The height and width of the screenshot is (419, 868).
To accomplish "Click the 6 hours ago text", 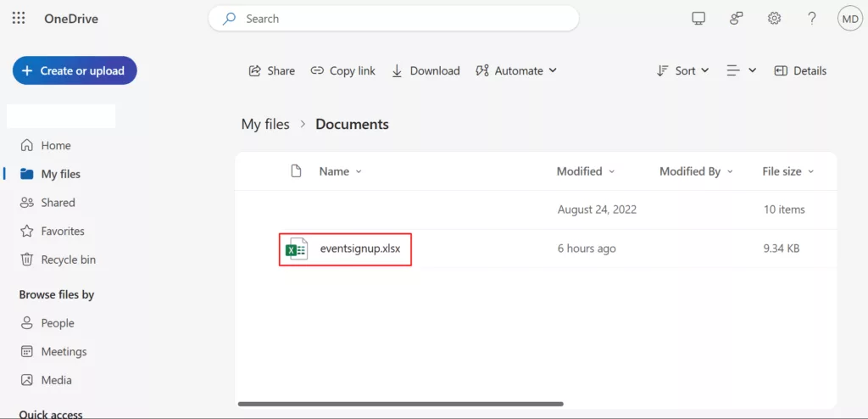I will 587,249.
